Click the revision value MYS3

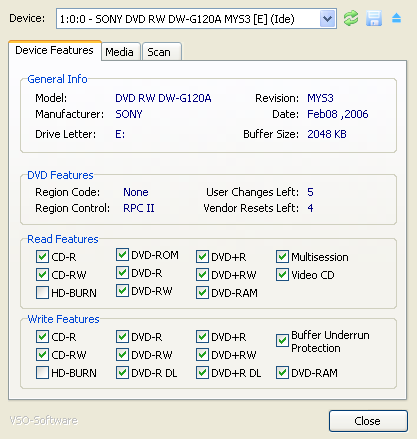(x=320, y=98)
